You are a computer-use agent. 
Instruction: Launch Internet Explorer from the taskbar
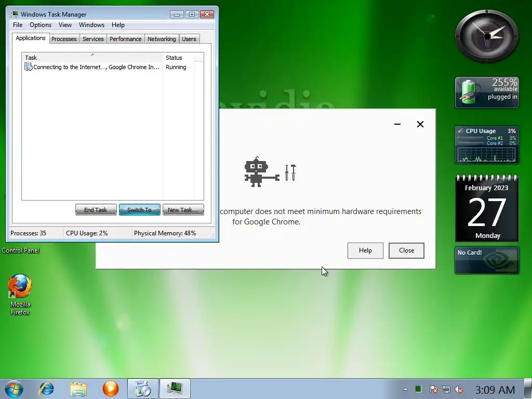pos(46,389)
